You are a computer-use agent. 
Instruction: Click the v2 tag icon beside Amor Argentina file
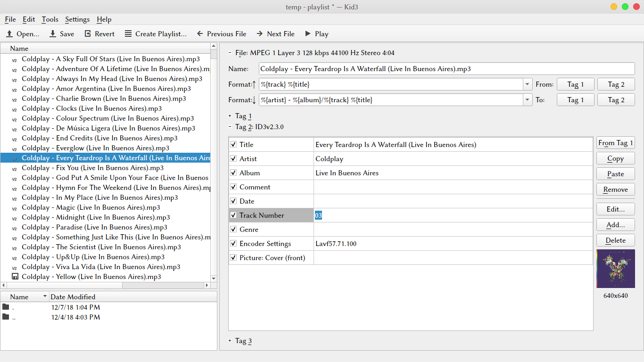[x=15, y=90]
